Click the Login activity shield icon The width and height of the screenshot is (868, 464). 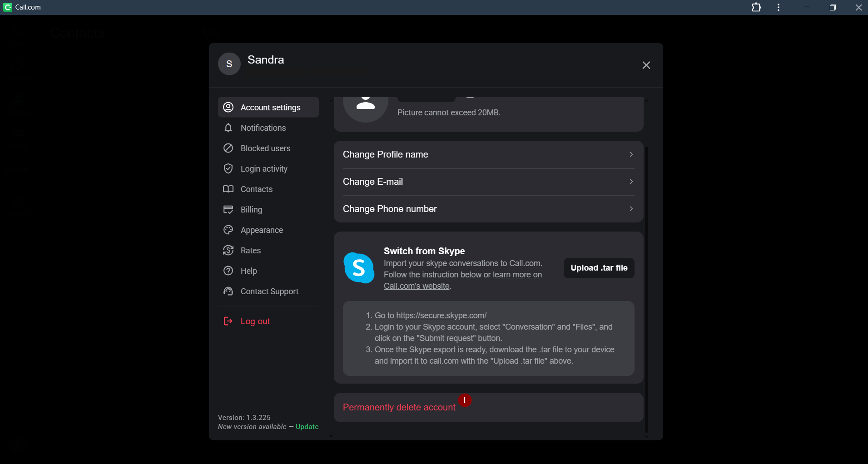click(228, 168)
